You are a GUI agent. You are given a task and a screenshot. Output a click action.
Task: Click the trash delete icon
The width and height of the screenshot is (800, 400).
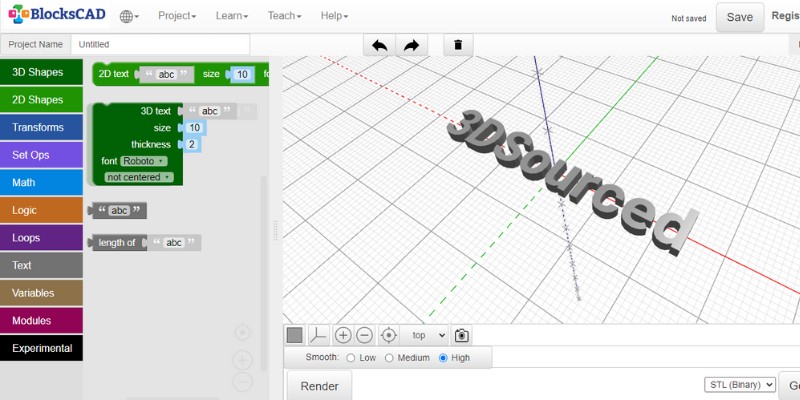tap(458, 45)
